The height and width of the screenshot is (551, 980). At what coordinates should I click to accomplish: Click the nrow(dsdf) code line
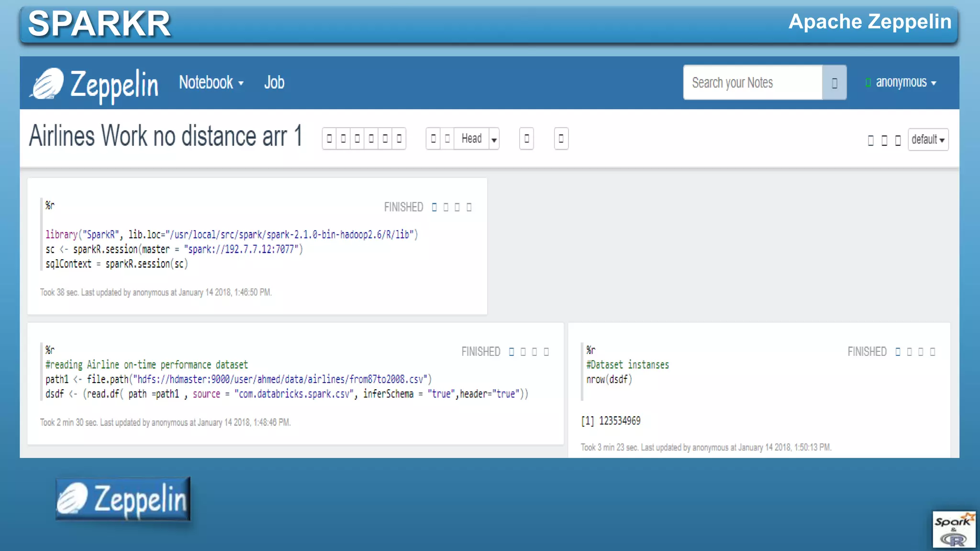point(609,379)
